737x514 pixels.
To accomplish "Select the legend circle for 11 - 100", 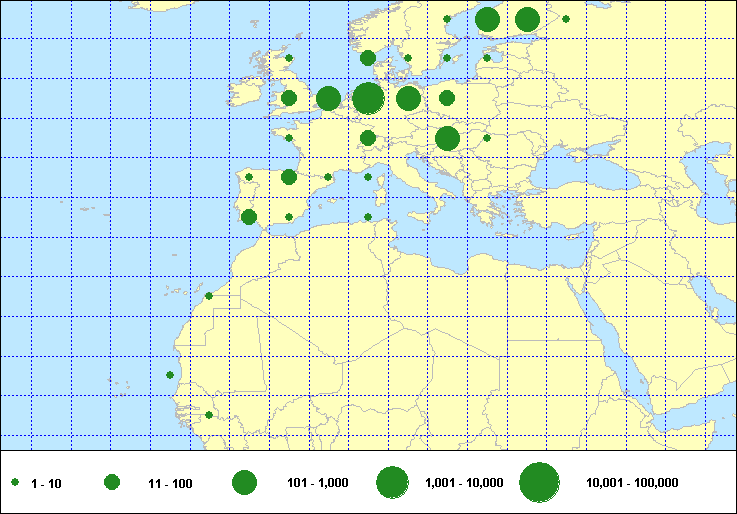I will (x=112, y=483).
